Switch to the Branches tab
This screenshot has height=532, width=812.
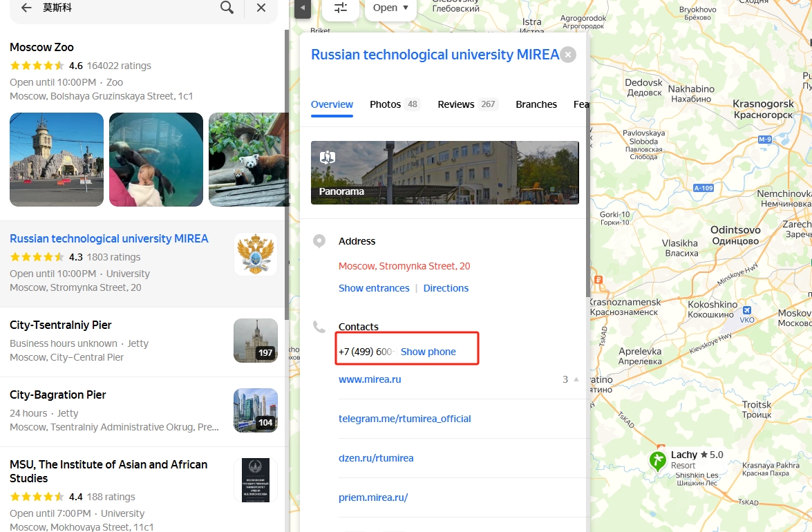point(536,104)
